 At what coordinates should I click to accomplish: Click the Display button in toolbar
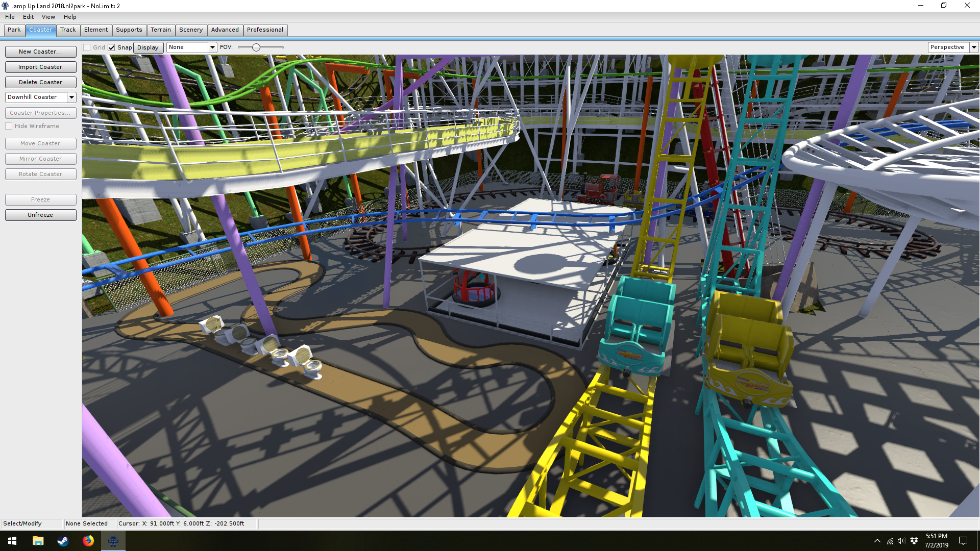[148, 47]
